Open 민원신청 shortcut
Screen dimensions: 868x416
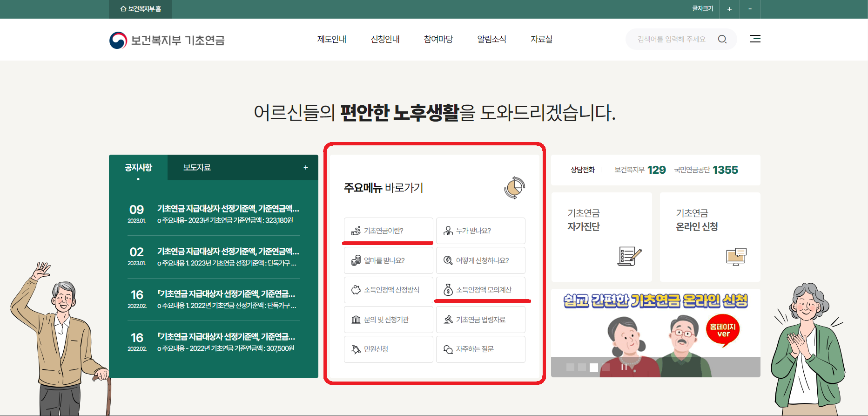click(389, 349)
